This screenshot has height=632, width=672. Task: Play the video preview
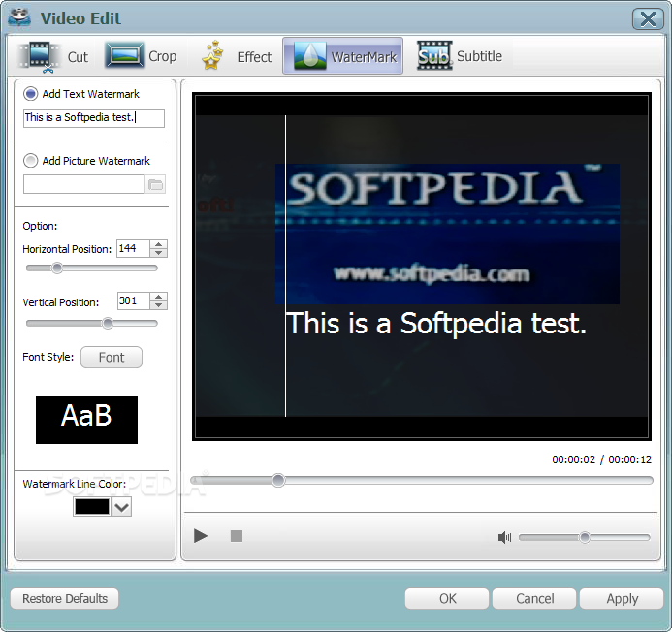click(201, 536)
